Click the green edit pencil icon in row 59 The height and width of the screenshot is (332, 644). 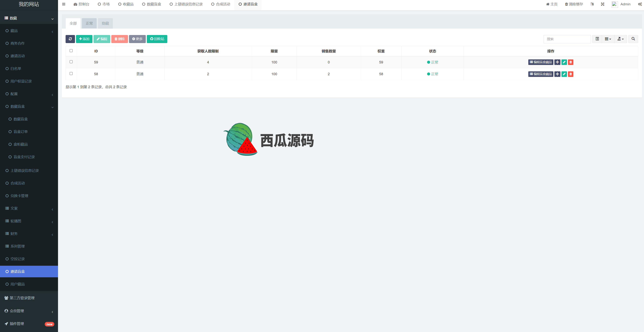coord(564,62)
